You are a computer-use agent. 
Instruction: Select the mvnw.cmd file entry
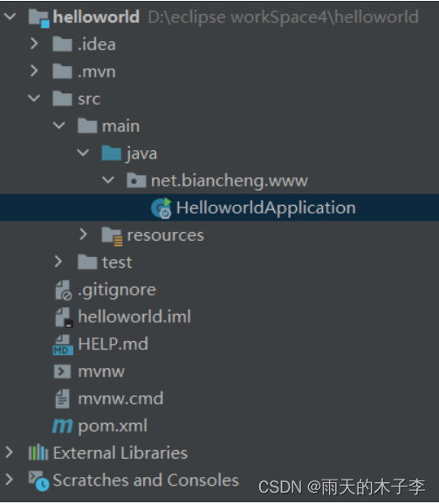(120, 398)
